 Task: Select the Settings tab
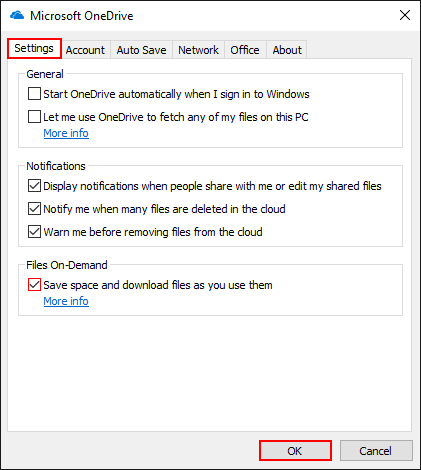tap(34, 48)
